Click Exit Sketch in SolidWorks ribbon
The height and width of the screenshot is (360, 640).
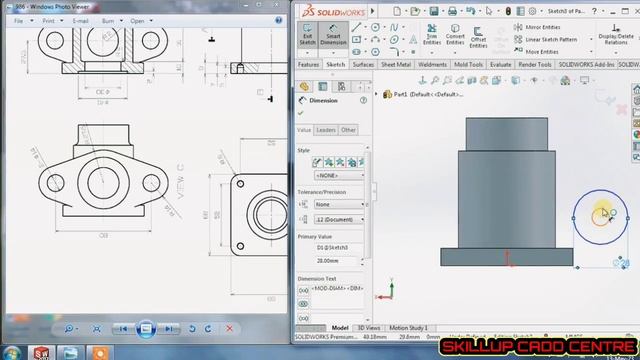tap(307, 34)
